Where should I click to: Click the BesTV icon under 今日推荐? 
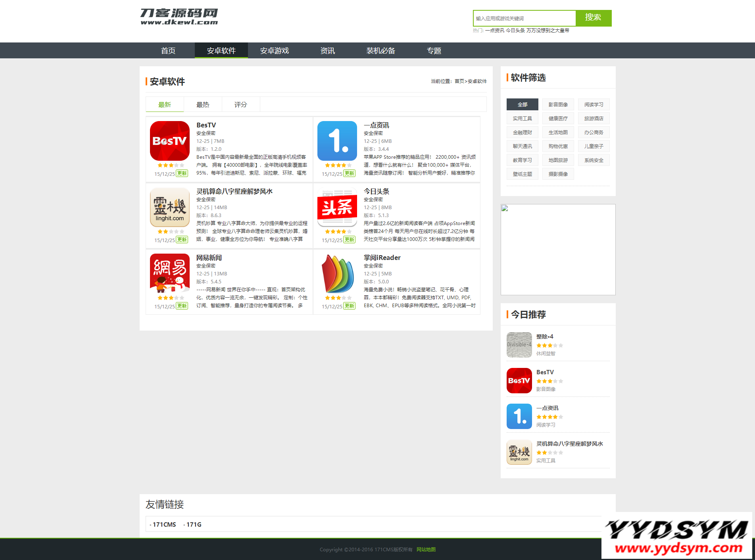(x=519, y=381)
